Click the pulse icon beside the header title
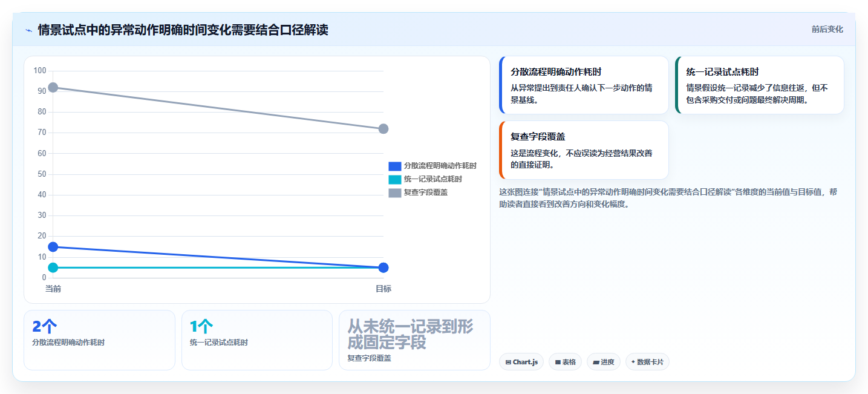The height and width of the screenshot is (394, 868). click(28, 30)
